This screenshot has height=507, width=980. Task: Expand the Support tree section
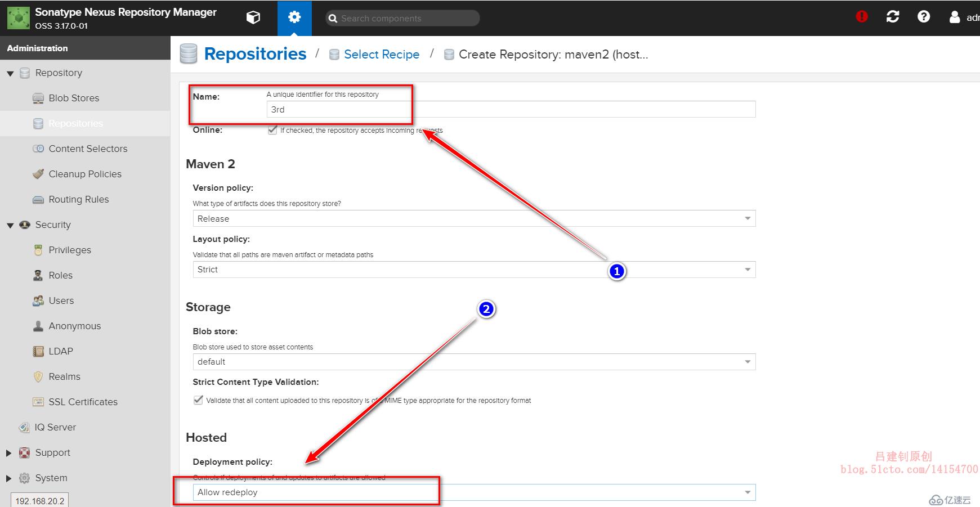pos(8,453)
